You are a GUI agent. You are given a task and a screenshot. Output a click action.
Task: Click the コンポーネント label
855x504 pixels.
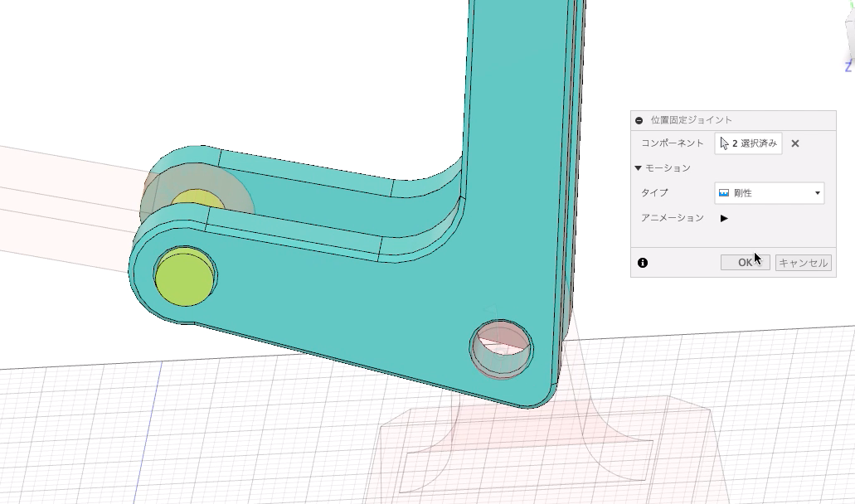pyautogui.click(x=673, y=143)
